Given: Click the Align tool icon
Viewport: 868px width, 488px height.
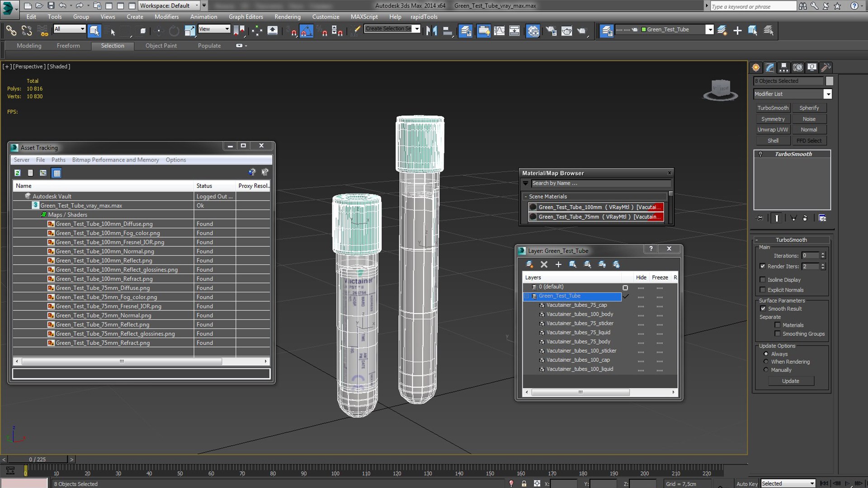Looking at the screenshot, I should click(448, 31).
